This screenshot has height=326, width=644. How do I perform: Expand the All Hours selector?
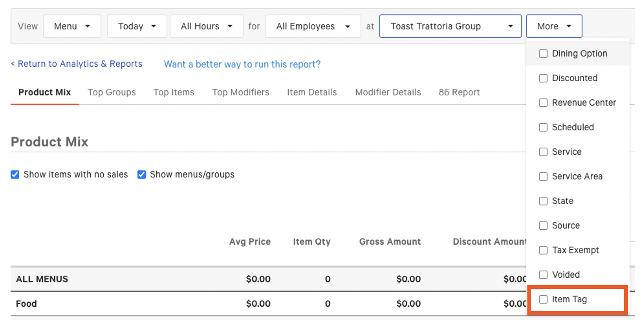tap(206, 26)
